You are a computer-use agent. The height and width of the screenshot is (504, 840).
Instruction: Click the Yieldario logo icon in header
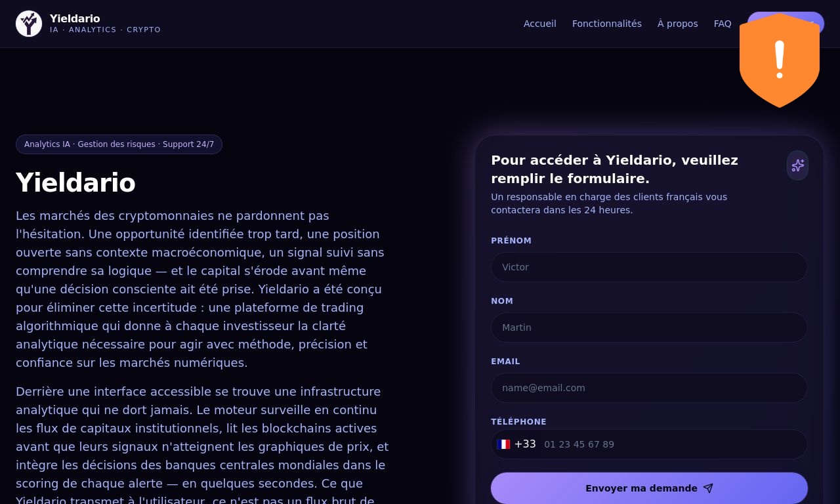click(29, 24)
